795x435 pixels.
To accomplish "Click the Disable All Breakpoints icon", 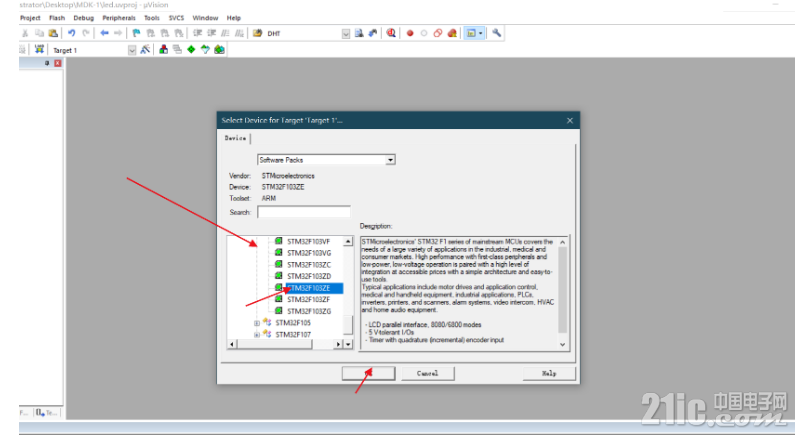I will point(438,33).
